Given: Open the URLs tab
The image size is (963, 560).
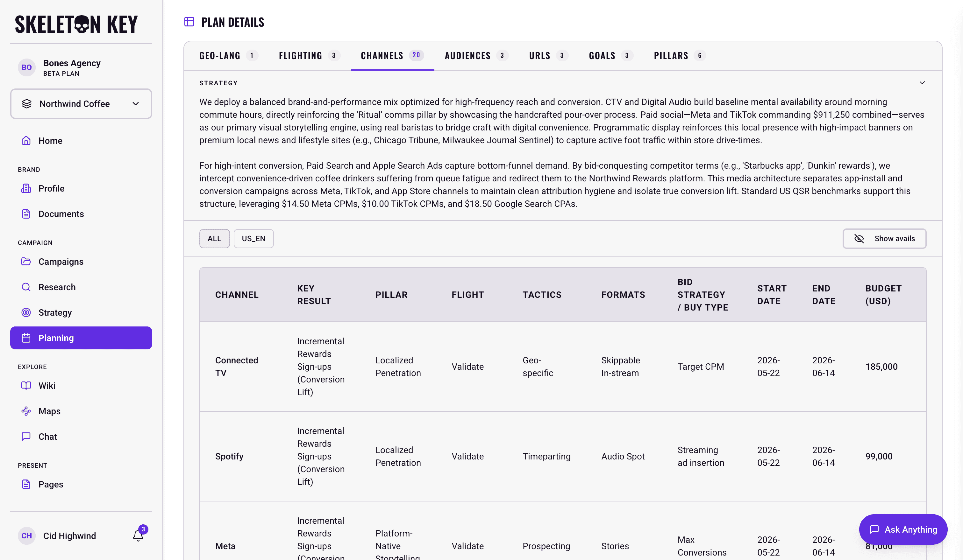Looking at the screenshot, I should [549, 56].
